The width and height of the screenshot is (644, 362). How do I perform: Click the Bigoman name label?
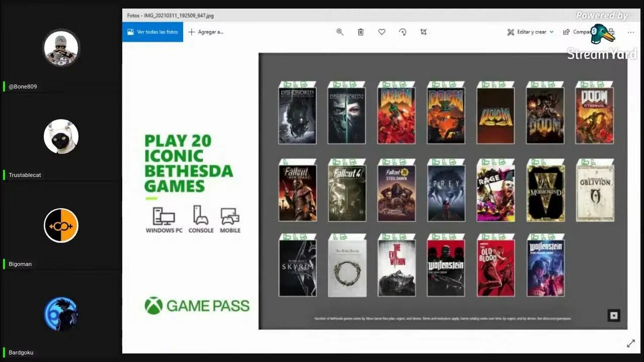coord(20,264)
